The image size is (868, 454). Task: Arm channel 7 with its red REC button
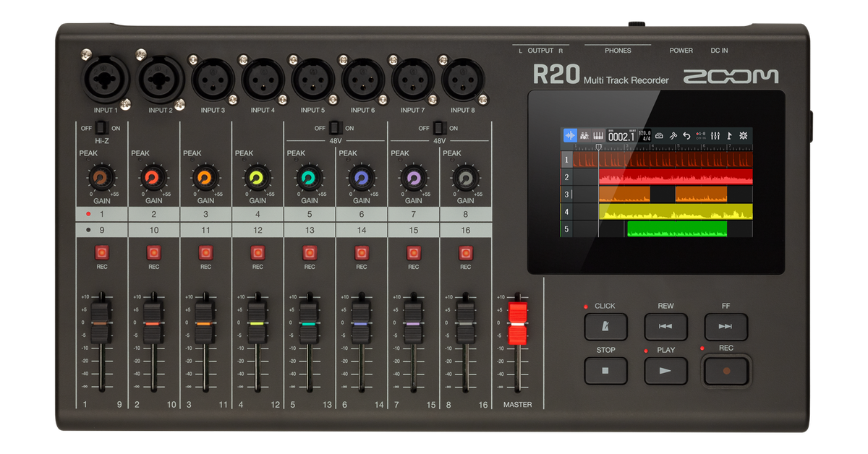(x=414, y=252)
